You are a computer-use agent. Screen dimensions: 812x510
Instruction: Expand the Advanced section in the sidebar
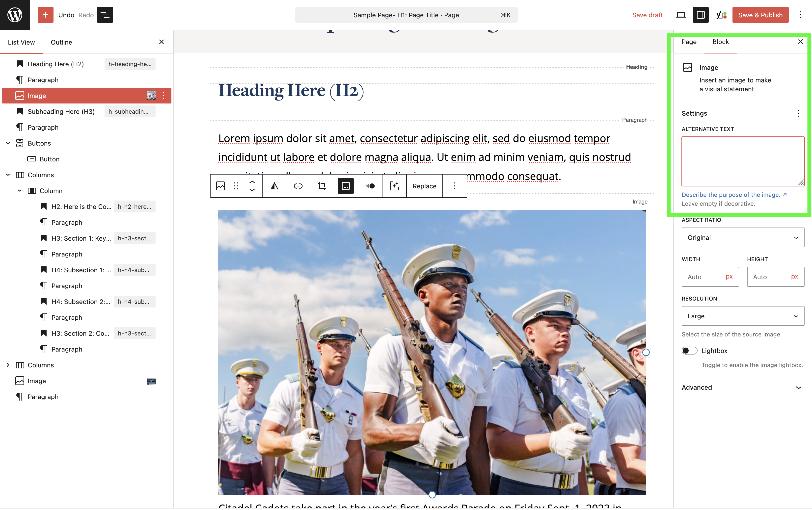pyautogui.click(x=742, y=387)
